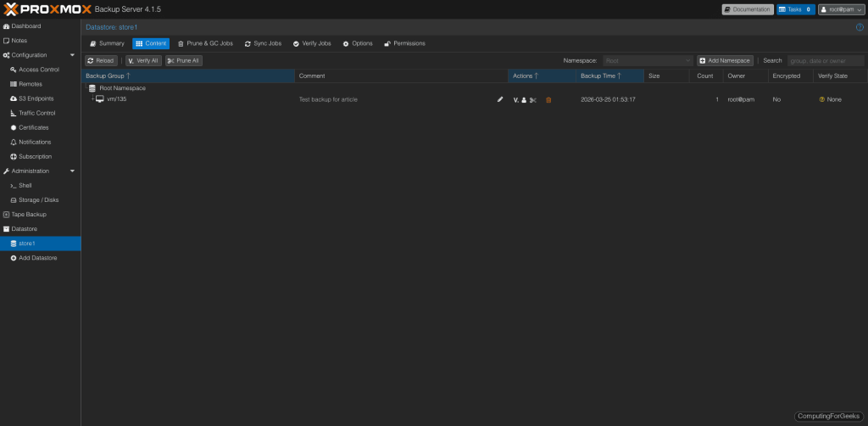The image size is (868, 426).
Task: Sort by Size column header
Action: tap(666, 76)
